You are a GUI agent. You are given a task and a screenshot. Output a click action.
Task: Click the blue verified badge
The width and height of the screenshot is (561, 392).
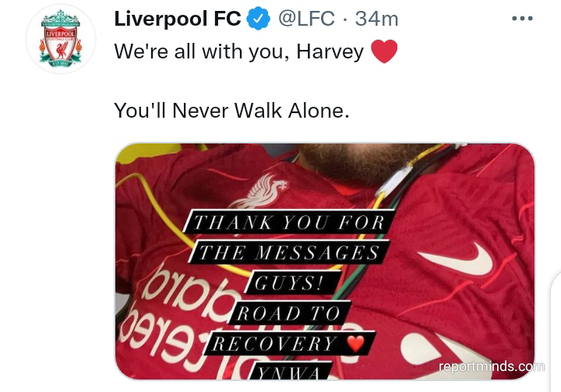pyautogui.click(x=258, y=19)
